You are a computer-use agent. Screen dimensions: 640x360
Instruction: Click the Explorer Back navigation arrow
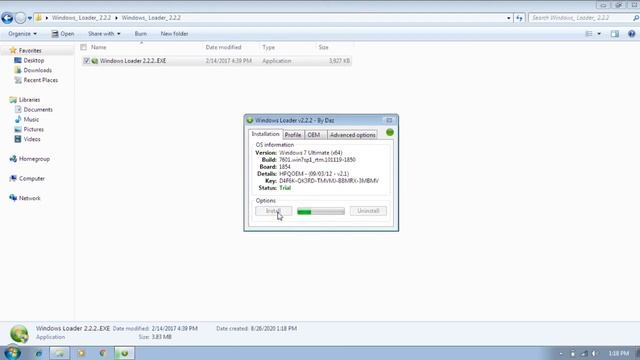point(7,18)
